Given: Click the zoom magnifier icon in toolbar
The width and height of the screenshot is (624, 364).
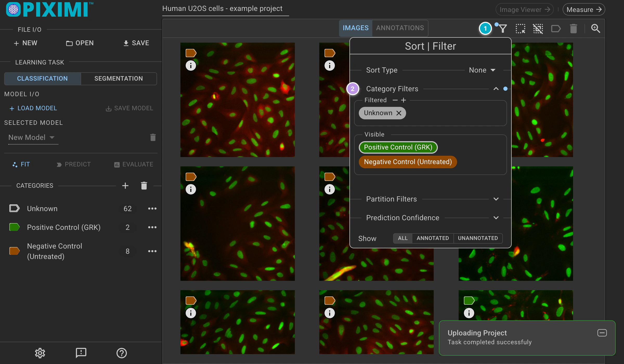Looking at the screenshot, I should (x=596, y=28).
